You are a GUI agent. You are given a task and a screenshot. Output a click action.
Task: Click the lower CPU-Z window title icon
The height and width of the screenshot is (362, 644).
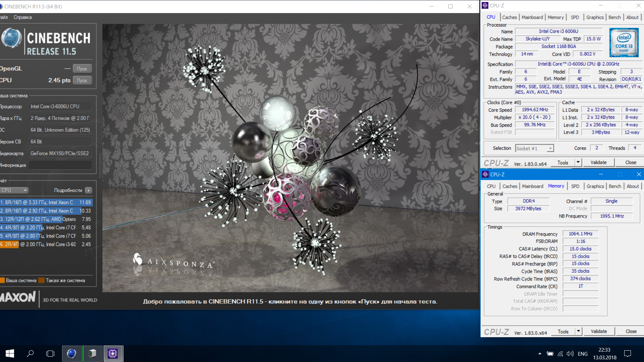pyautogui.click(x=485, y=174)
